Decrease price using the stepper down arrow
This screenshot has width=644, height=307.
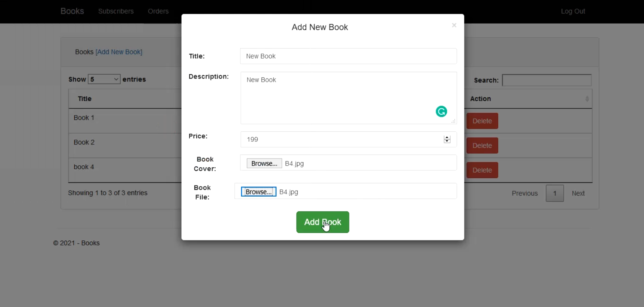coord(447,141)
